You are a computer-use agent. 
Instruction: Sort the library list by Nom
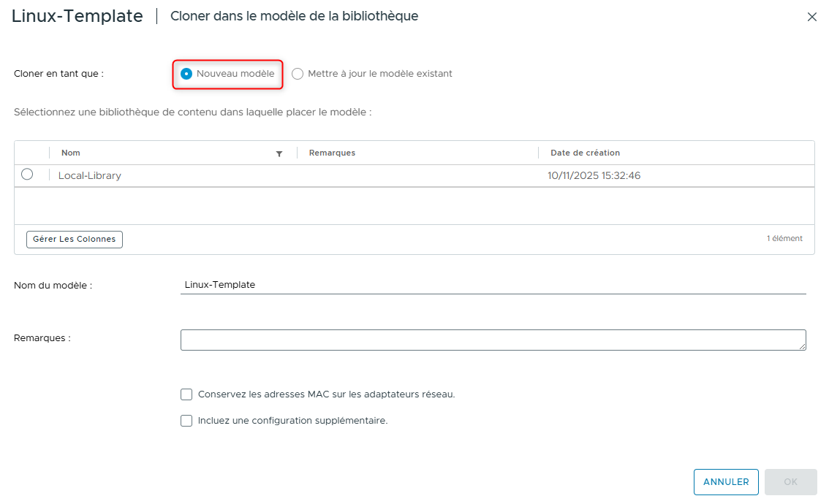click(70, 153)
